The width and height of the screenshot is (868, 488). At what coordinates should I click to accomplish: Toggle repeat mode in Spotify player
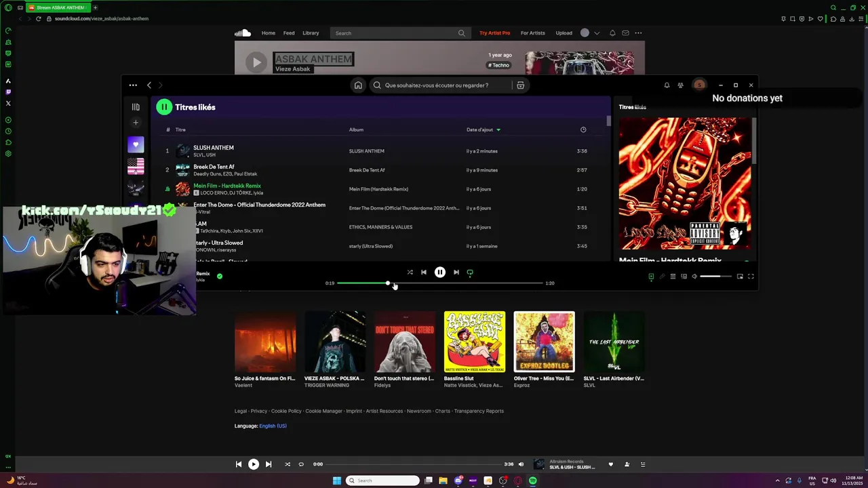click(x=470, y=272)
